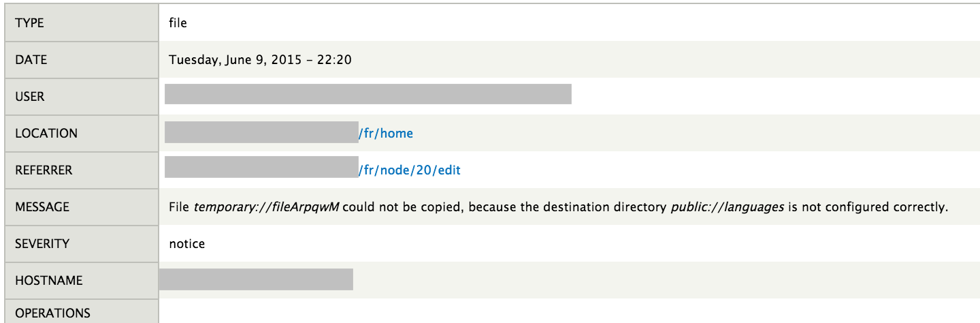
Task: Follow the /fr/node/20/edit referrer link
Action: (x=410, y=170)
